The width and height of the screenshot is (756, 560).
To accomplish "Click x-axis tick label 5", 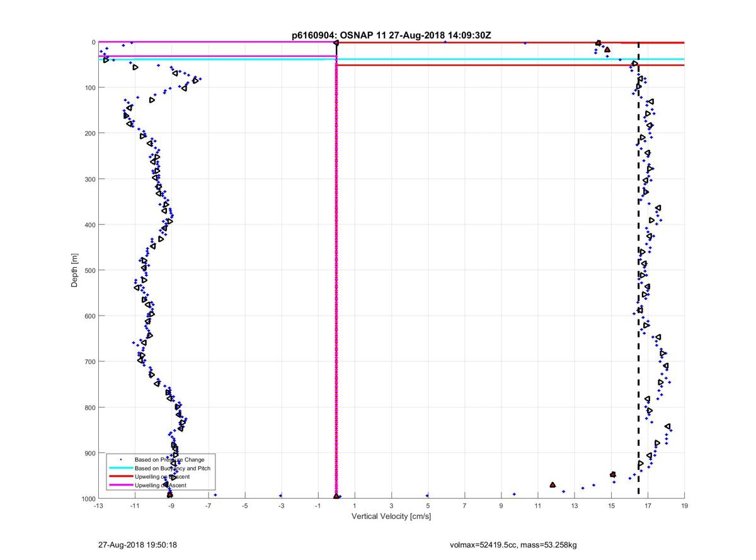I will pyautogui.click(x=428, y=506).
